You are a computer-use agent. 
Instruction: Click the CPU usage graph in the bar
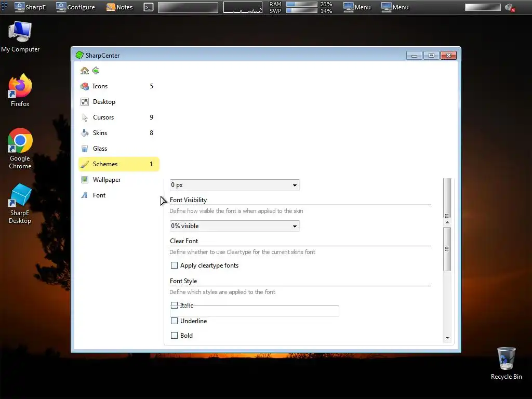coord(243,7)
